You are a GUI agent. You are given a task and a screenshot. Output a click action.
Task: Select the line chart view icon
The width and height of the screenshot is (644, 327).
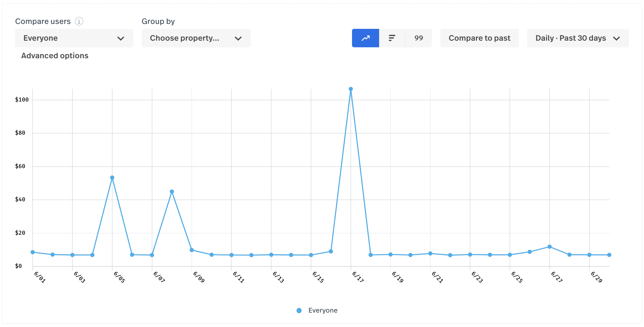(365, 38)
